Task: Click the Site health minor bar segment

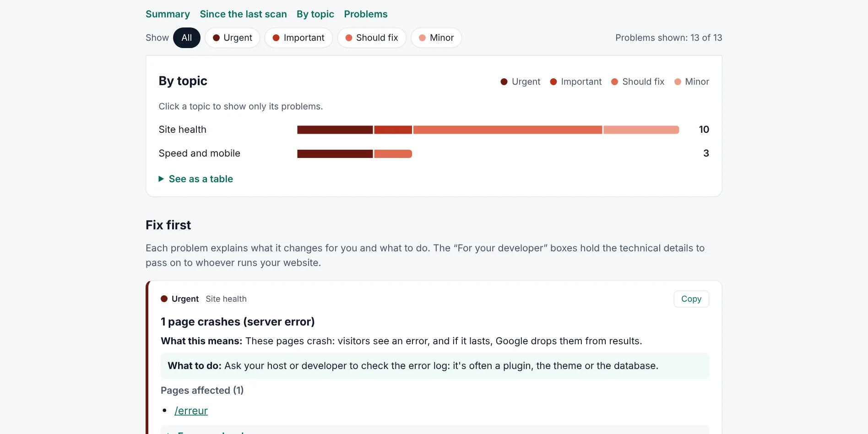Action: [x=641, y=130]
